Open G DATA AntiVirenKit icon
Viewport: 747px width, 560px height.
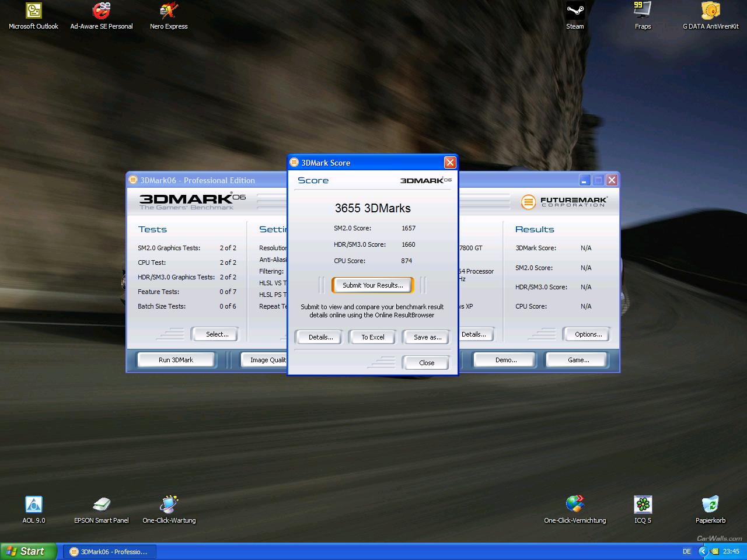pos(710,16)
